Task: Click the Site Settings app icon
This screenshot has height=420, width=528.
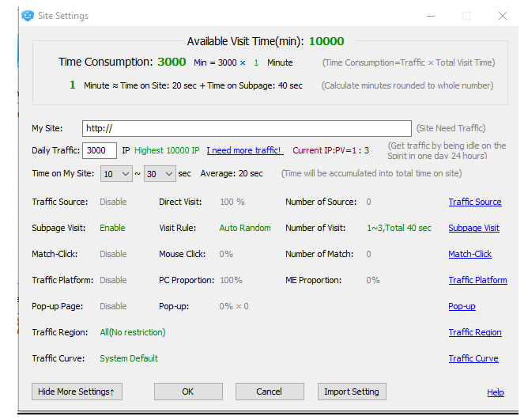Action: tap(28, 16)
